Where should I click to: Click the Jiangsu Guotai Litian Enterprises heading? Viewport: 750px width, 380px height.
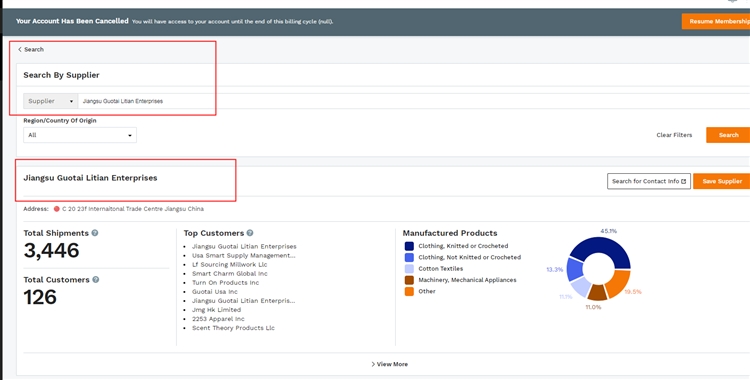(90, 178)
